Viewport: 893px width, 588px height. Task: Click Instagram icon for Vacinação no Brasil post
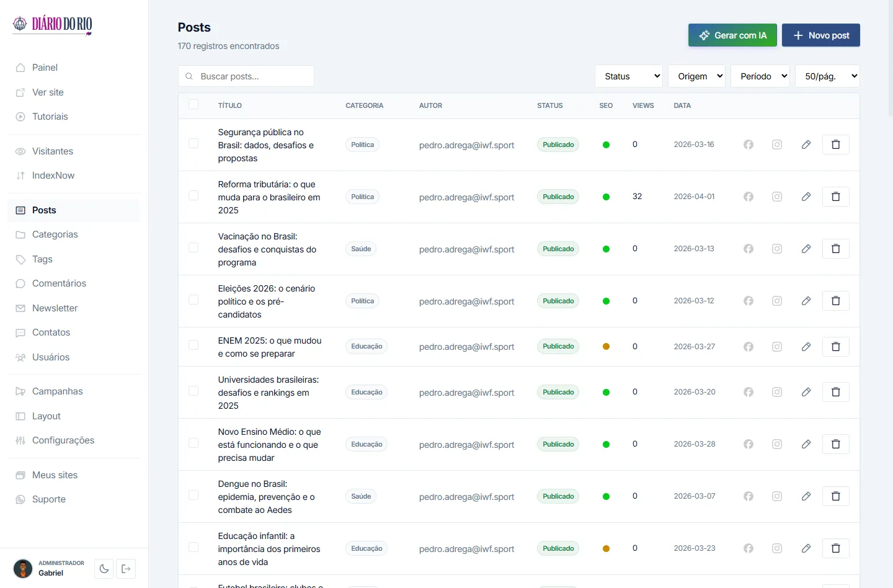(777, 249)
